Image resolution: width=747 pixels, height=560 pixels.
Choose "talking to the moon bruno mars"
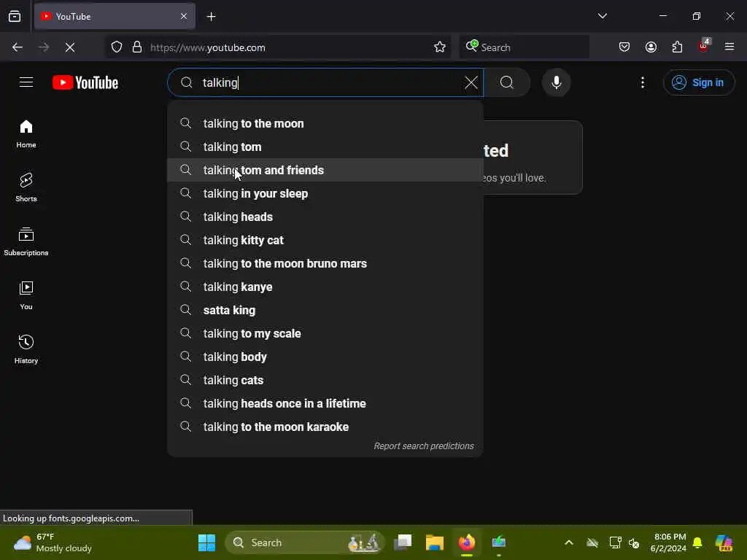click(x=325, y=263)
